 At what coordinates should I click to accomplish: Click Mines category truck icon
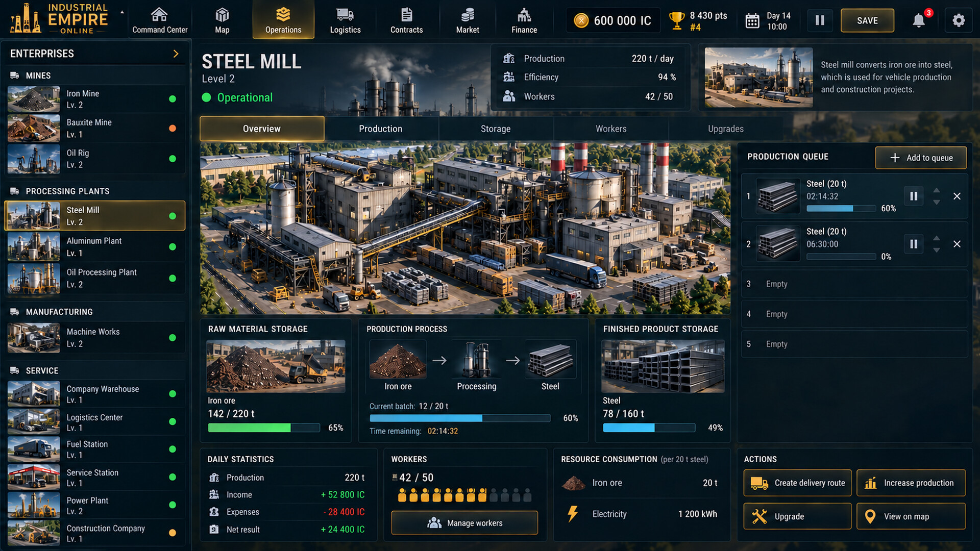tap(14, 76)
